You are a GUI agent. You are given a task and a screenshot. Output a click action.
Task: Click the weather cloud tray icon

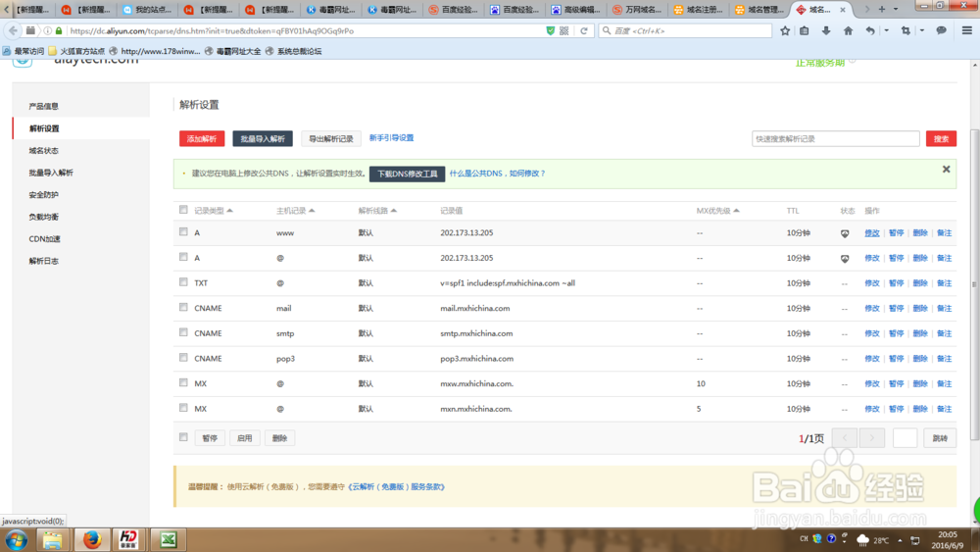(863, 539)
